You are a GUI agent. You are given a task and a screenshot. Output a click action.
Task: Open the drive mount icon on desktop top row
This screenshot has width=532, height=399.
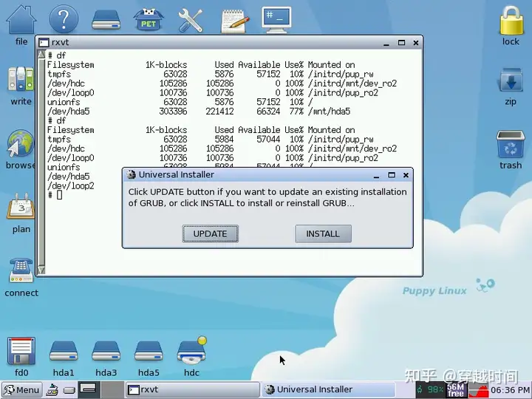pos(106,20)
